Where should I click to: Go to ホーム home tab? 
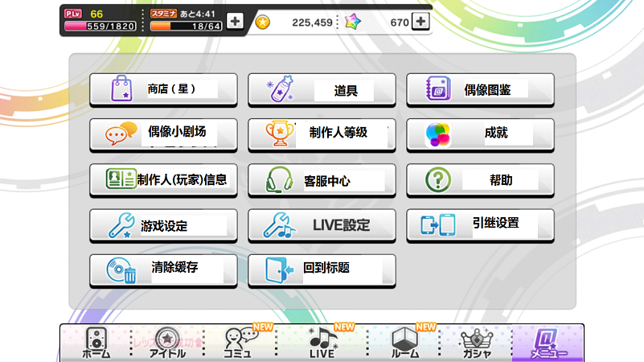tap(96, 343)
